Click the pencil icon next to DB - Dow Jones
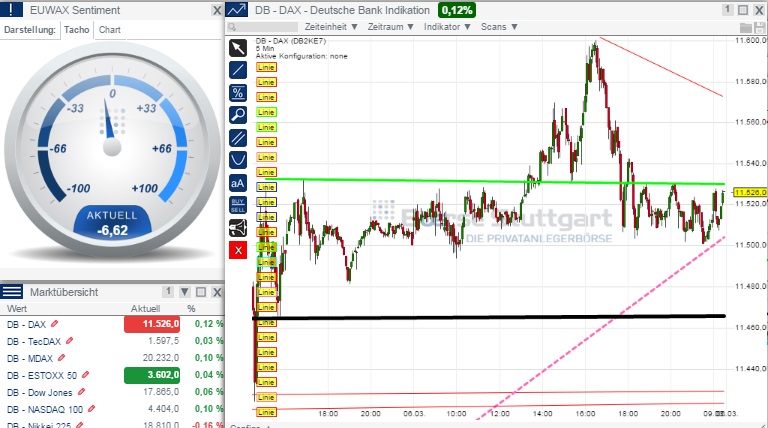The image size is (768, 428). coord(81,392)
